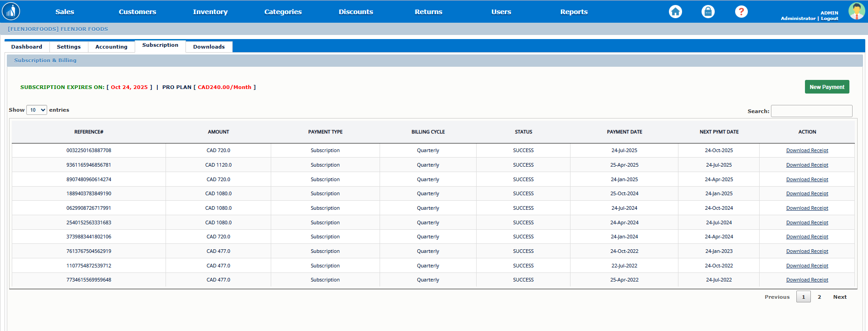The height and width of the screenshot is (331, 868).
Task: Click into the Search input field
Action: [811, 111]
